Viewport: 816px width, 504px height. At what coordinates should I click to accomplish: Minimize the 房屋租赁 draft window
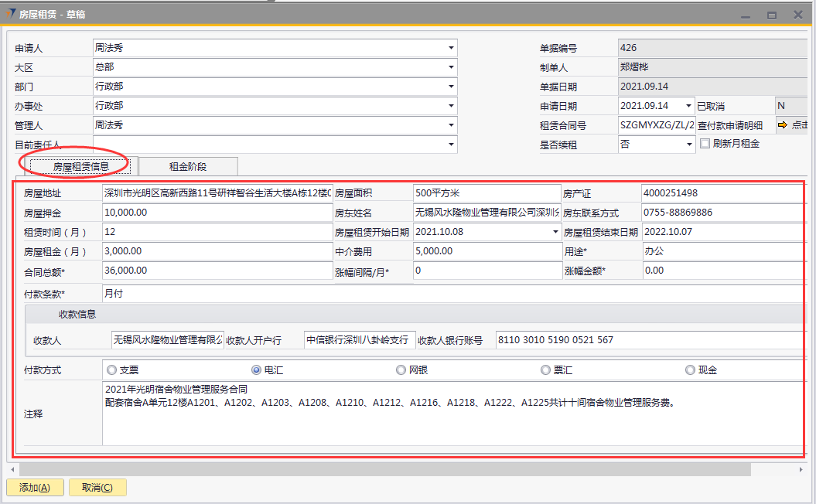[746, 15]
